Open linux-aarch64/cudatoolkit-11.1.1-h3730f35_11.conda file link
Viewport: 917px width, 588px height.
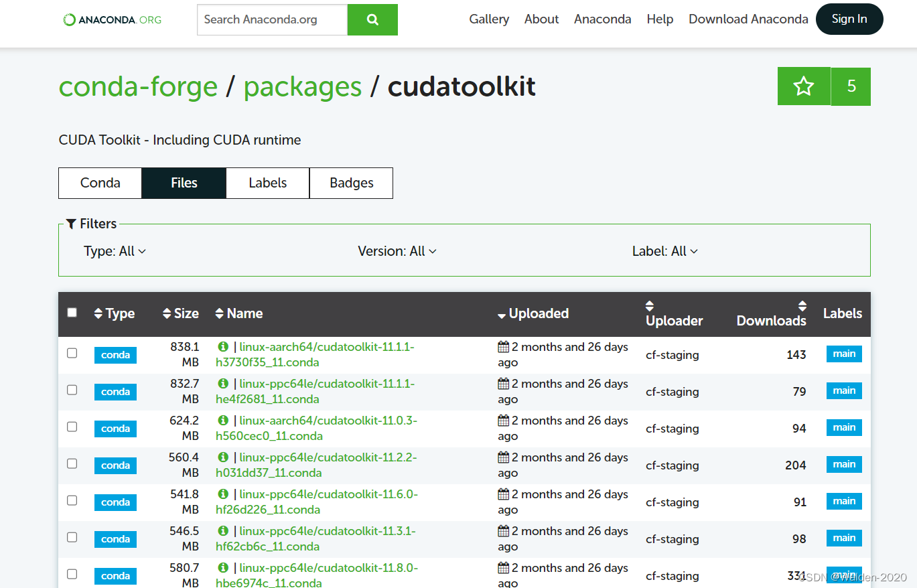coord(315,354)
